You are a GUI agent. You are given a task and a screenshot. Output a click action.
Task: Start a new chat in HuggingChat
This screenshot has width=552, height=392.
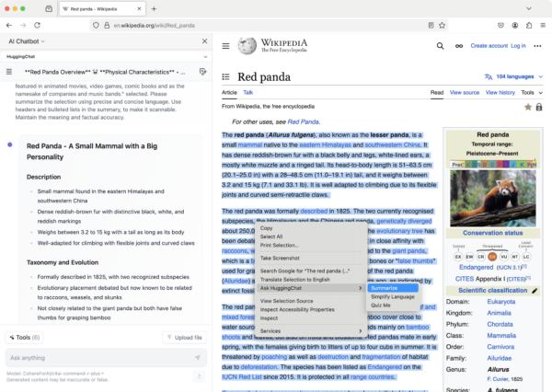tap(202, 71)
